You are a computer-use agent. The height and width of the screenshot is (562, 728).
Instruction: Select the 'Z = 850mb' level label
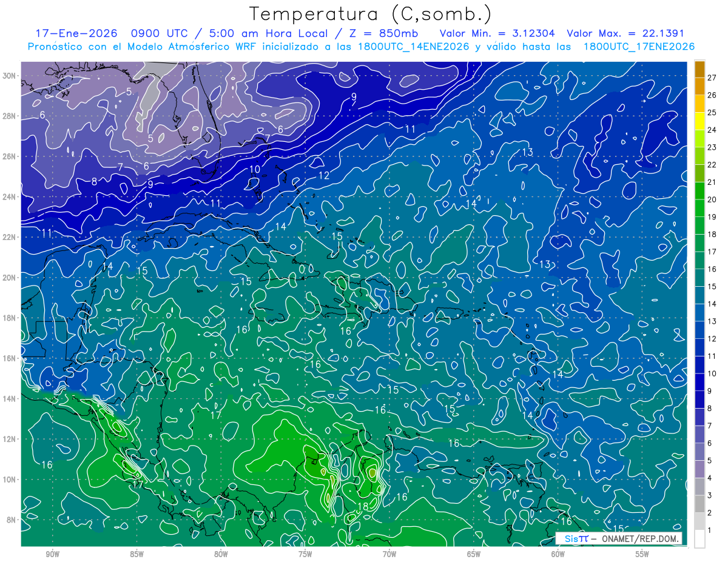click(x=385, y=33)
